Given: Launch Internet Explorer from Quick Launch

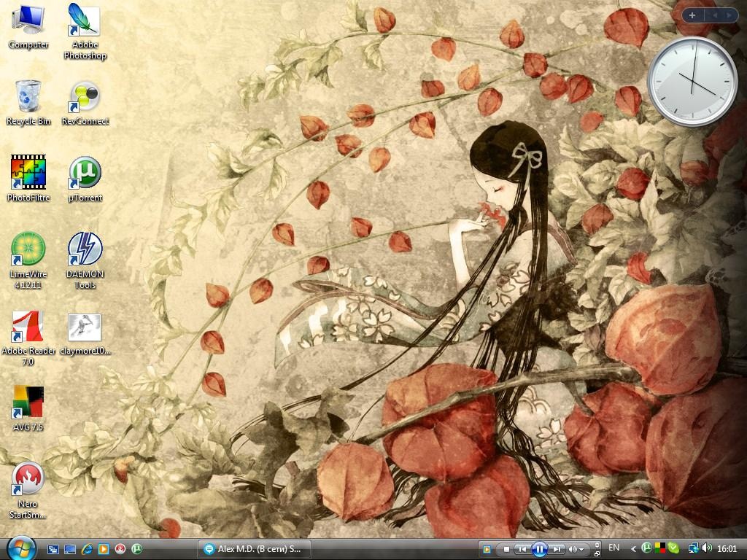Looking at the screenshot, I should click(x=87, y=549).
